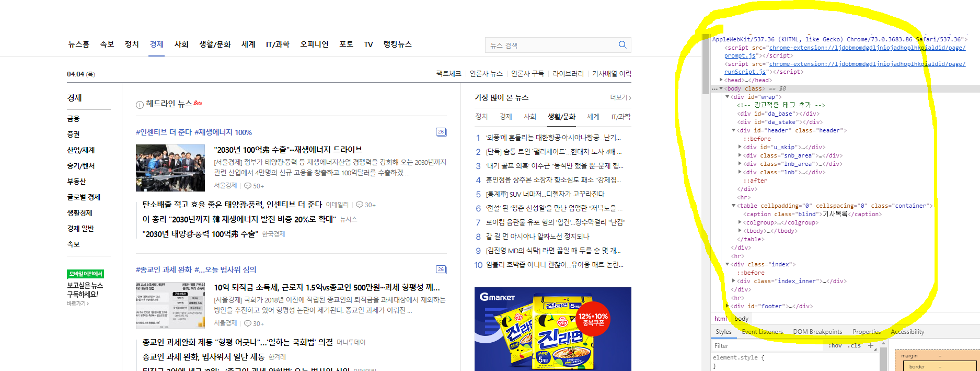Open the TV tab
Viewport: 980px width, 371px height.
[x=368, y=44]
